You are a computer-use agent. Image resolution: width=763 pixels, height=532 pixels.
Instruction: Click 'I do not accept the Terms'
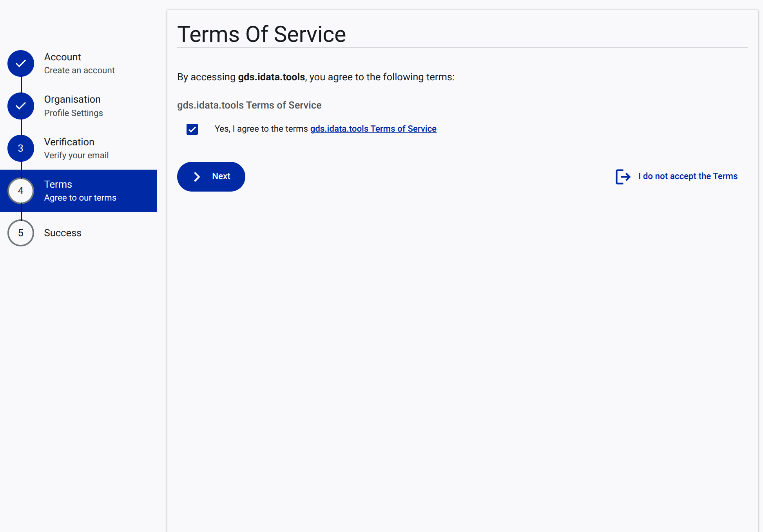687,176
